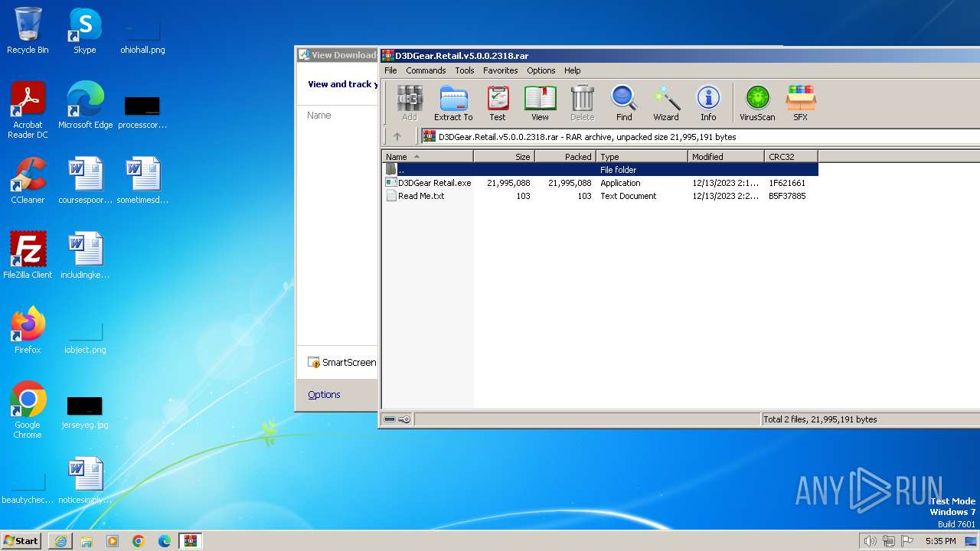Select noticesimply Word document on desktop
This screenshot has width=980, height=551.
coord(85,480)
